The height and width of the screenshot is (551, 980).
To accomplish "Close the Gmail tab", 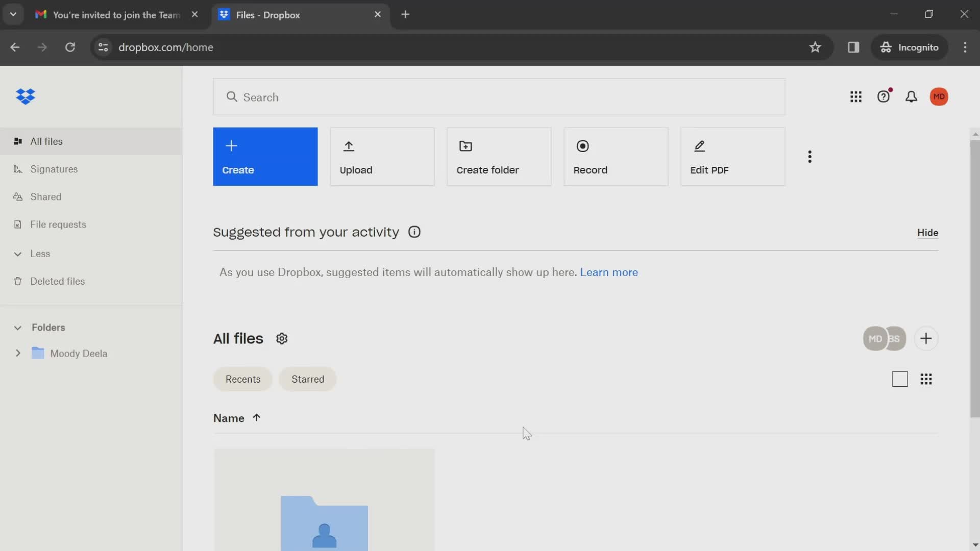I will point(194,15).
